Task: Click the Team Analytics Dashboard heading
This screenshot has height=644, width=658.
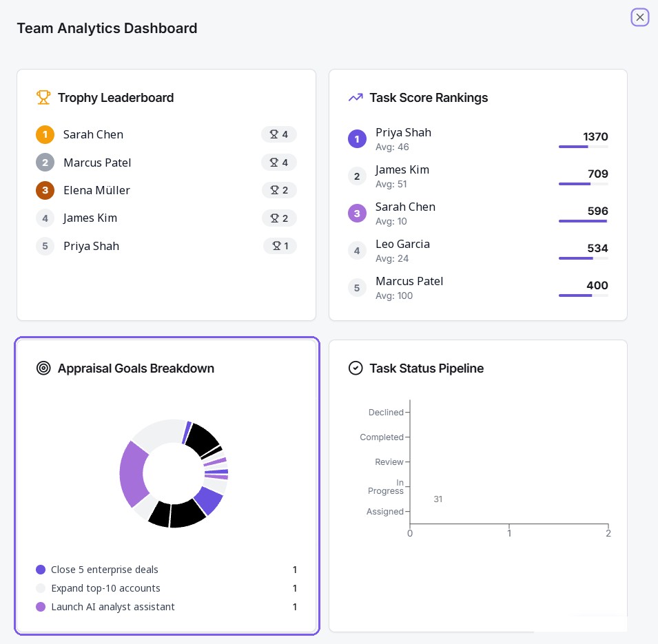Action: tap(107, 28)
